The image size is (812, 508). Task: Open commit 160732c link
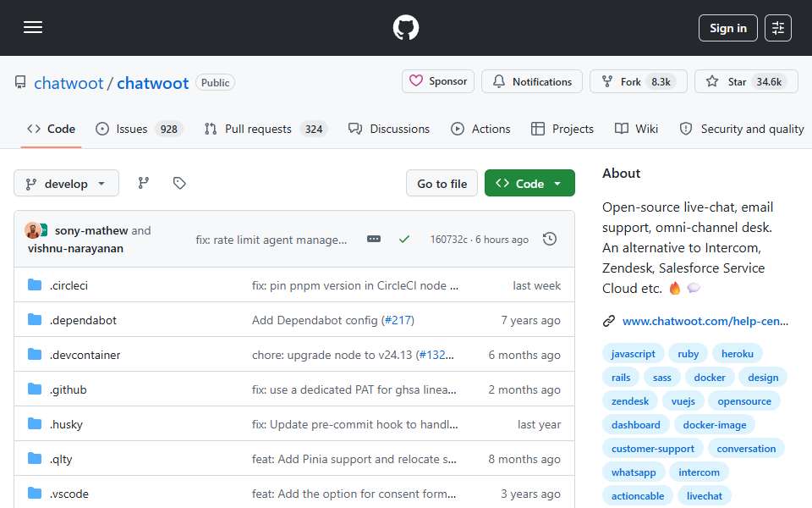click(448, 240)
